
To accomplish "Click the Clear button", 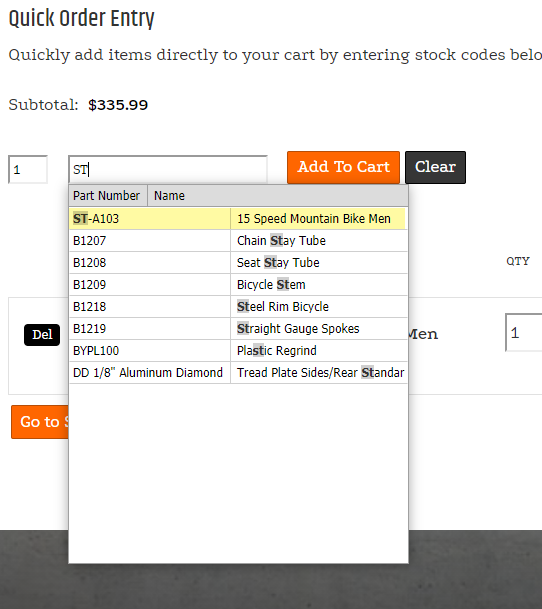I will tap(435, 167).
